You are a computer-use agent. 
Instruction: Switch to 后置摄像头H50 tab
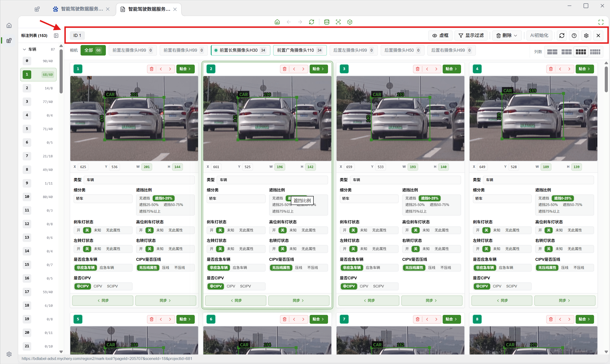coord(402,50)
